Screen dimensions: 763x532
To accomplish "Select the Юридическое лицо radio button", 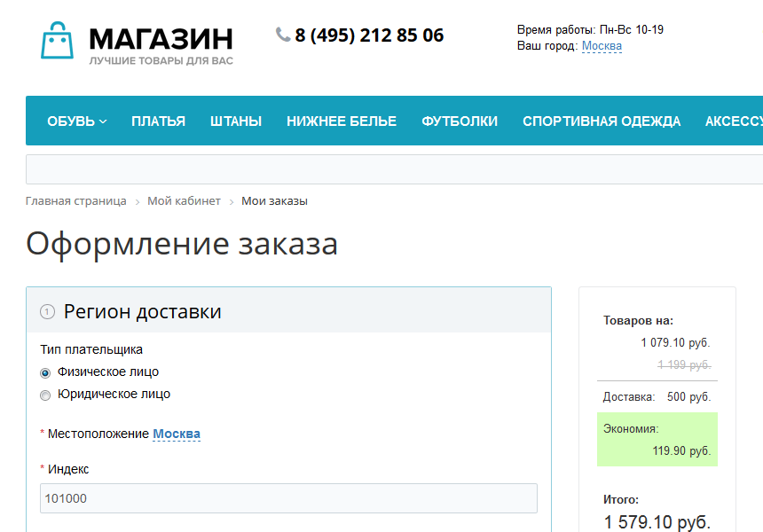I will click(x=43, y=395).
